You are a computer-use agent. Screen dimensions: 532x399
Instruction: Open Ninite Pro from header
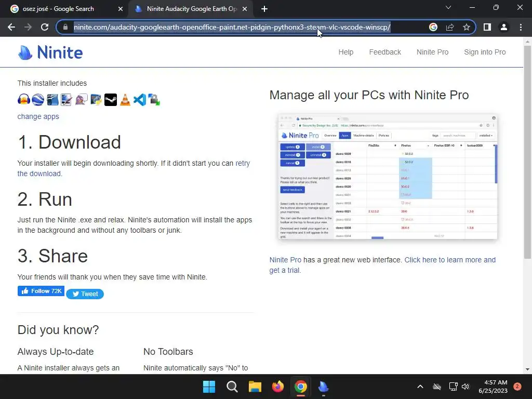(433, 52)
